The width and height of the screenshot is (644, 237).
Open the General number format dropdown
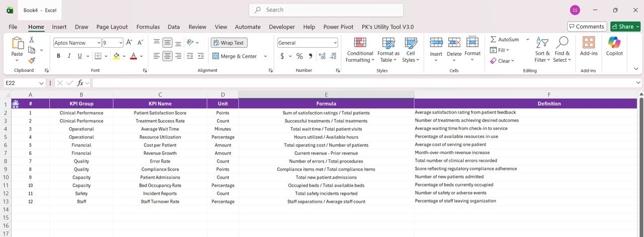[x=335, y=43]
